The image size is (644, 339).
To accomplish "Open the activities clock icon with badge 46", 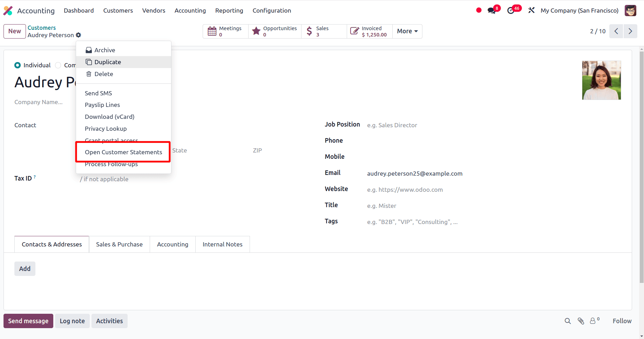I will click(x=511, y=11).
